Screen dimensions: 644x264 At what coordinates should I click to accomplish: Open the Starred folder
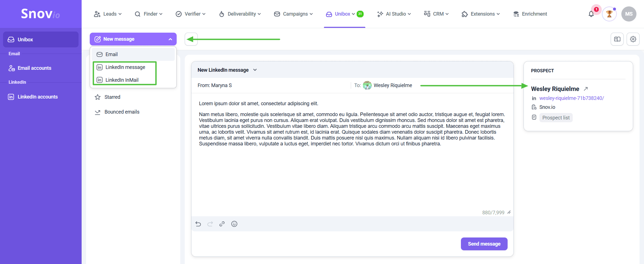(112, 97)
